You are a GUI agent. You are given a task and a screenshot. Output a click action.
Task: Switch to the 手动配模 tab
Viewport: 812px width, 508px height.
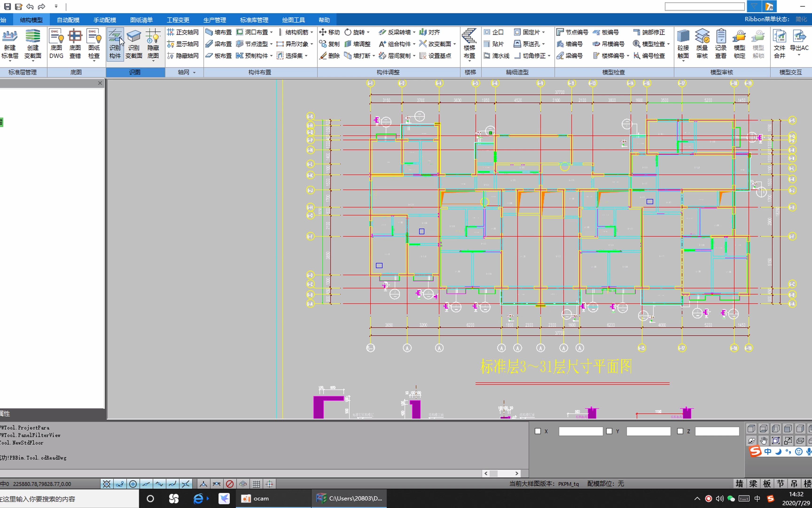pyautogui.click(x=105, y=20)
